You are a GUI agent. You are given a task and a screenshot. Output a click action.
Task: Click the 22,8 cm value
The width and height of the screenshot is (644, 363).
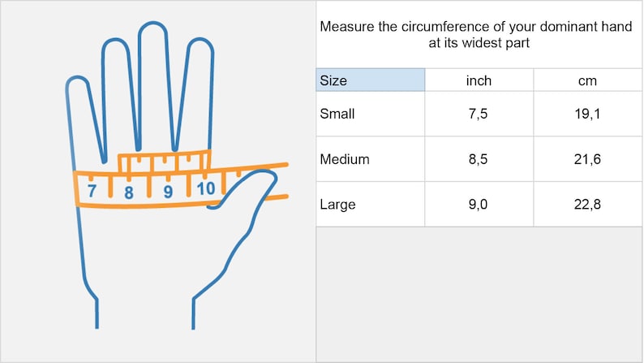click(x=587, y=205)
